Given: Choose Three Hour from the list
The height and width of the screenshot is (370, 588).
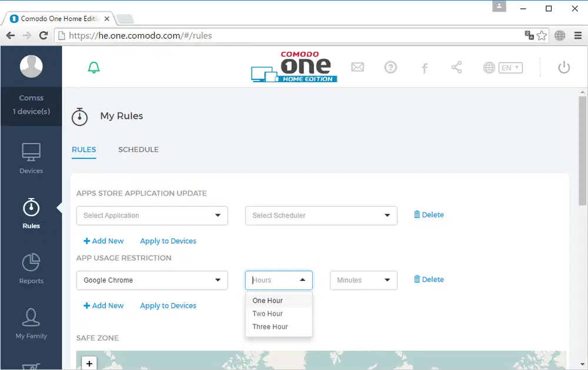Looking at the screenshot, I should coord(279,327).
